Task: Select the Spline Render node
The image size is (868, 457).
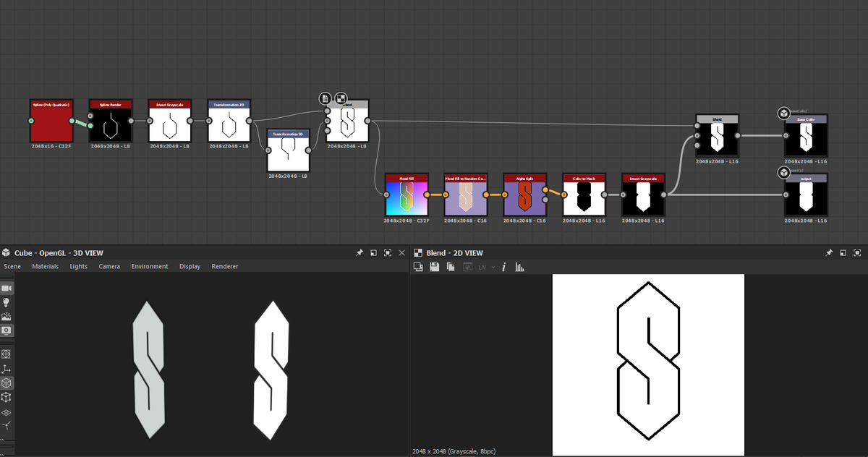Action: 111,121
